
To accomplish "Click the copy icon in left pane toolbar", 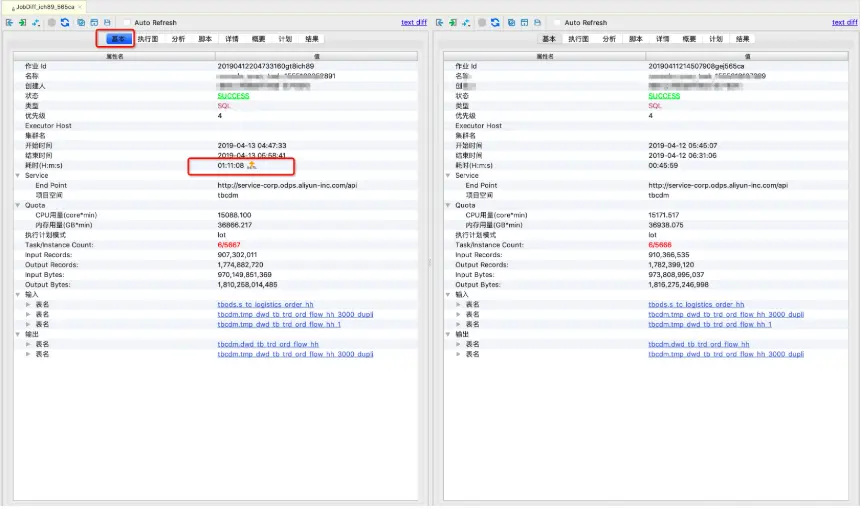I will click(81, 23).
